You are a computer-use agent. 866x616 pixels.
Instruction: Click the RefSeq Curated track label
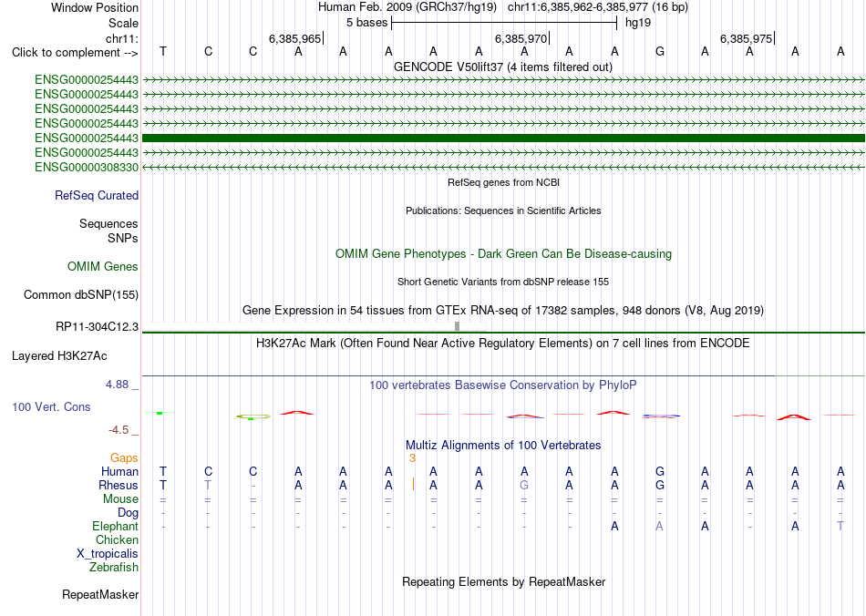click(96, 195)
